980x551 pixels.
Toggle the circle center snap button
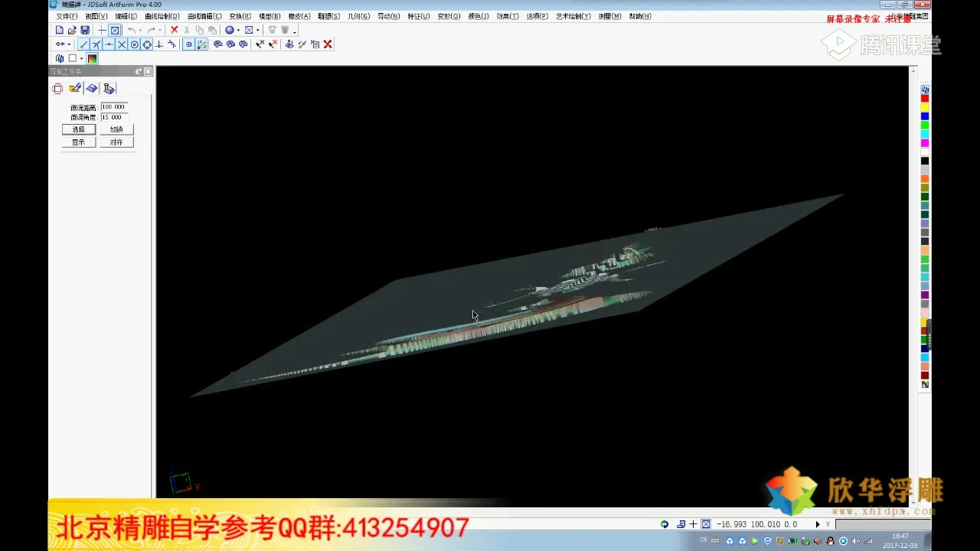135,44
